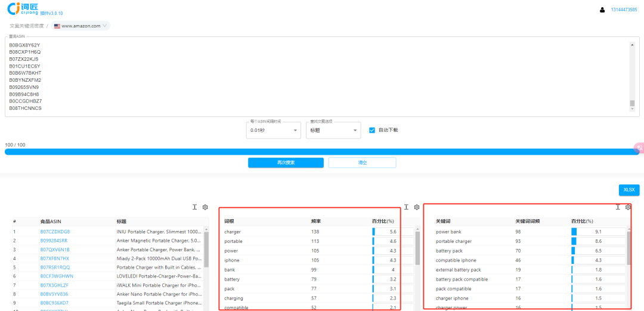Open ASIN link B07CZDXDG8
This screenshot has width=644, height=311.
point(55,232)
